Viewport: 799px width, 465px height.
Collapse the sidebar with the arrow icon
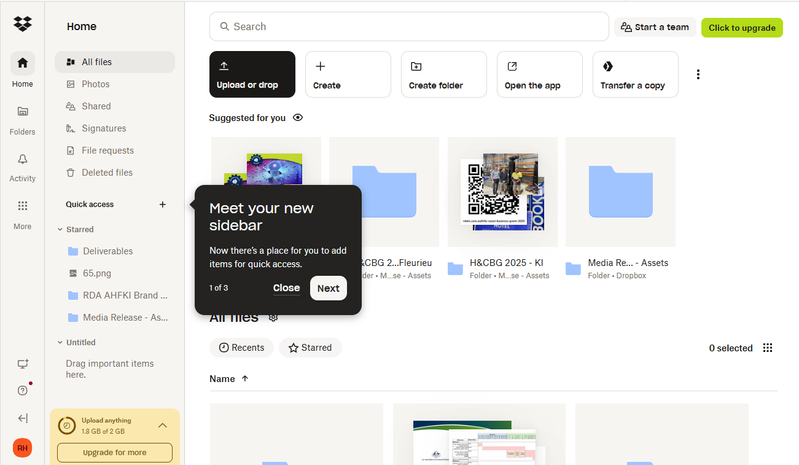pyautogui.click(x=22, y=418)
